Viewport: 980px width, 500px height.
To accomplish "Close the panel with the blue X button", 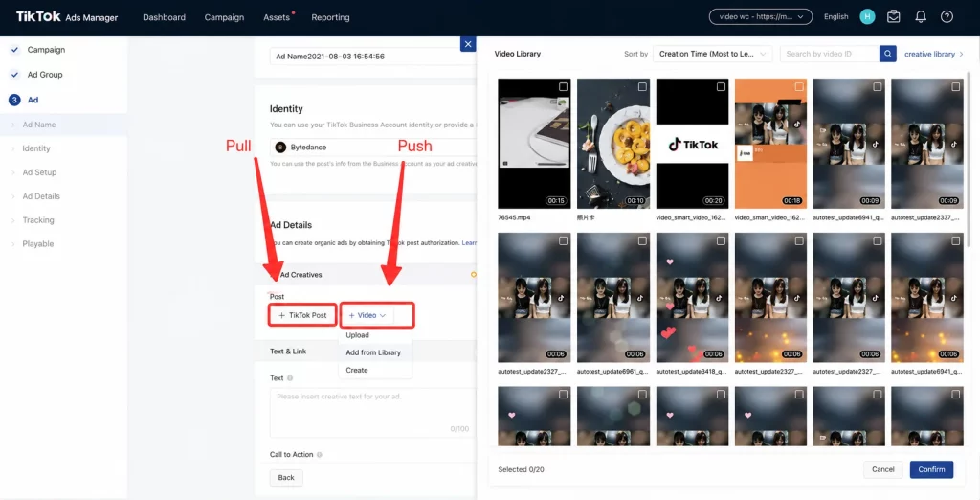I will coord(467,44).
